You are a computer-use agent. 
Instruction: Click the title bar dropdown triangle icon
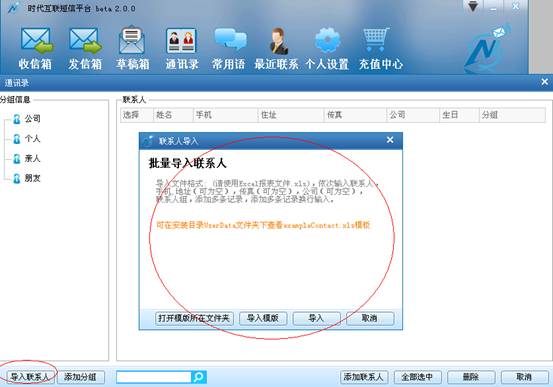click(x=473, y=6)
